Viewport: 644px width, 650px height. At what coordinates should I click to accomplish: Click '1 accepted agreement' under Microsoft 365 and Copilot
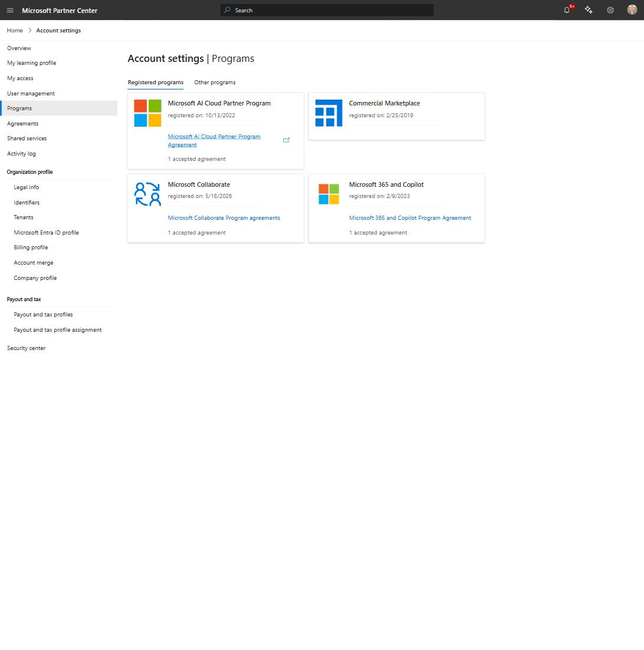coord(378,233)
